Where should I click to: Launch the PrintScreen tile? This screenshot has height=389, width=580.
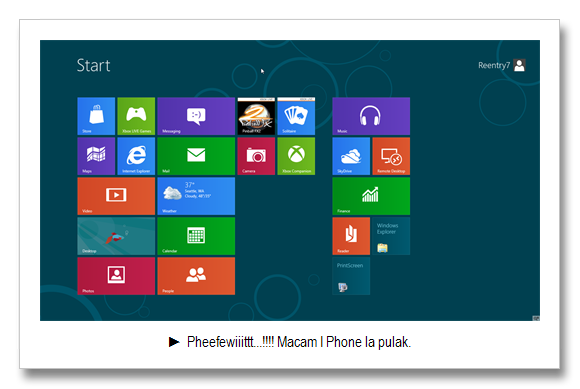coord(351,276)
